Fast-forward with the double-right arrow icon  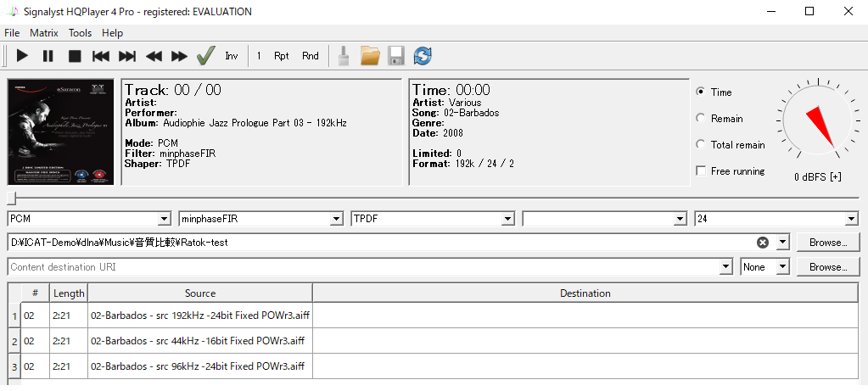click(179, 56)
